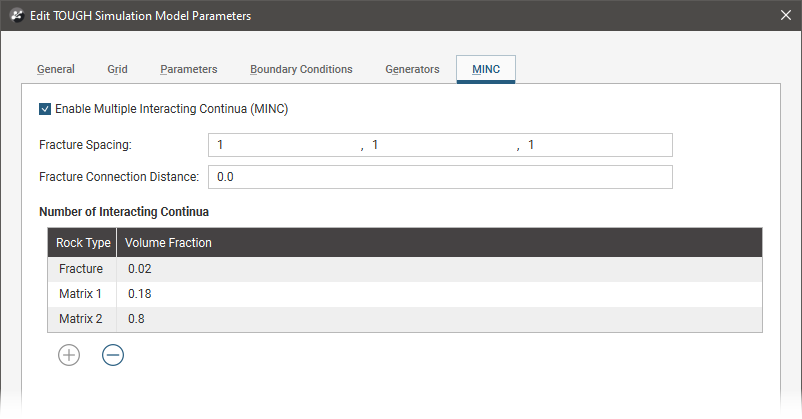Screen dimensions: 802x419
Task: Click the Fracture Spacing label
Action: pos(85,145)
